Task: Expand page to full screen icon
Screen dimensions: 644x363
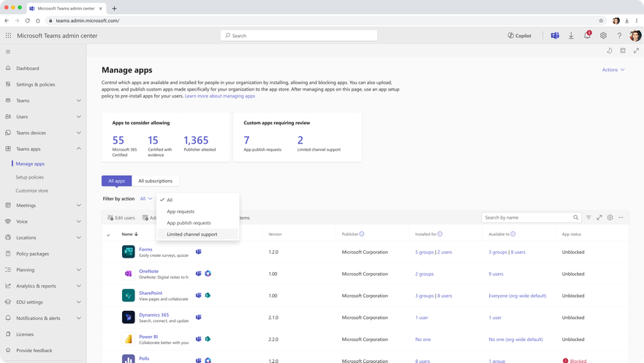Action: [x=636, y=50]
